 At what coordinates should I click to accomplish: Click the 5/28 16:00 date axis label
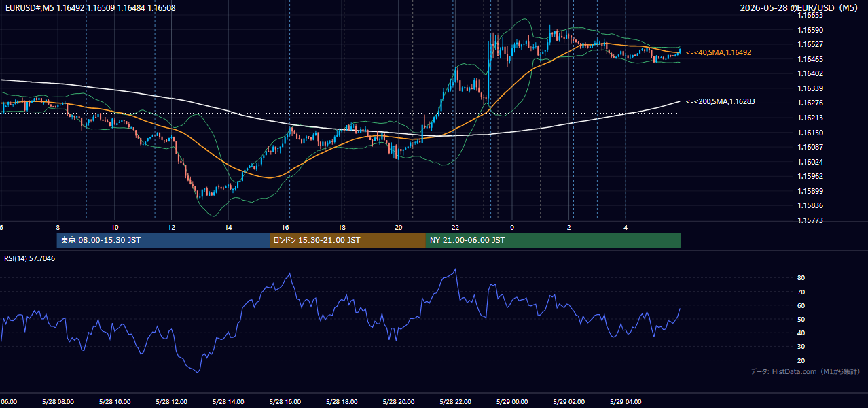(x=285, y=402)
